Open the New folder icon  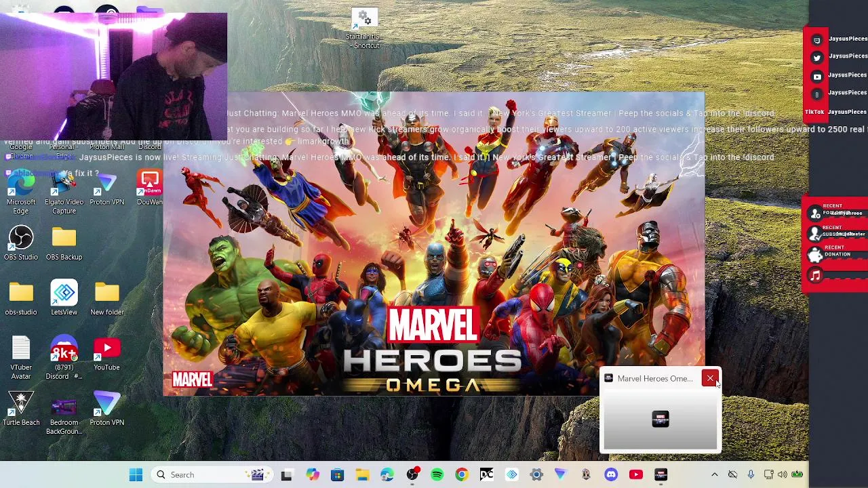106,299
